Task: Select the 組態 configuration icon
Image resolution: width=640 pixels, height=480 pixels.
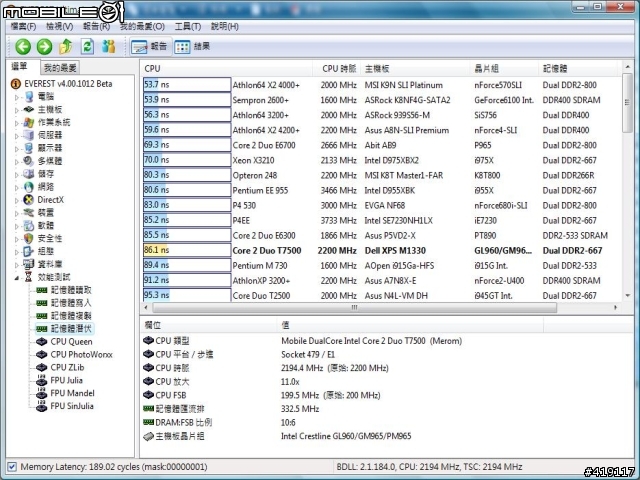Action: pos(29,251)
